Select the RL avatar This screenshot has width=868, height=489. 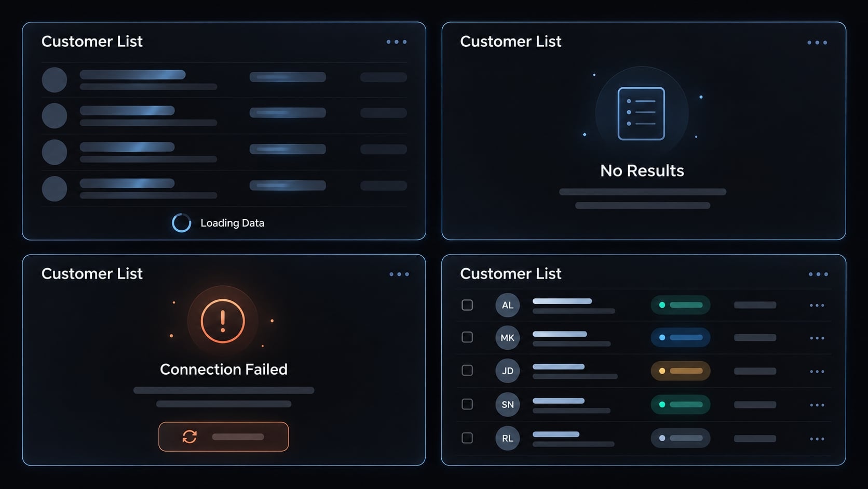coord(508,439)
